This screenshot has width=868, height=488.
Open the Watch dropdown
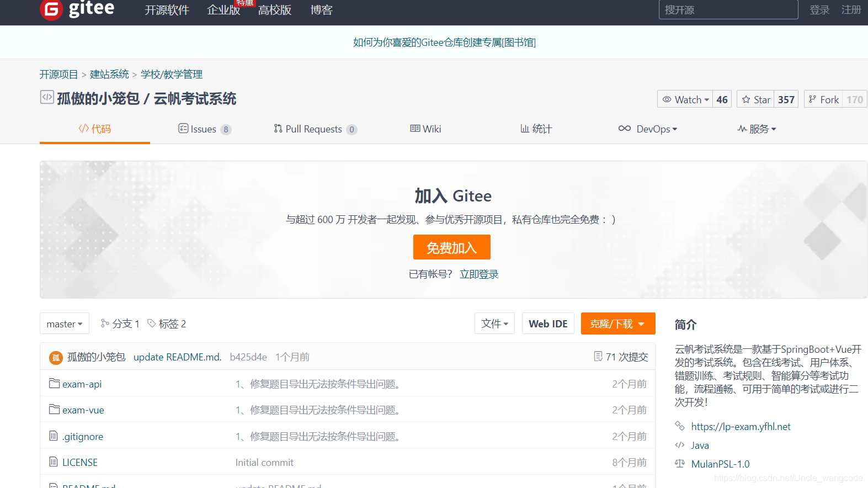(685, 99)
